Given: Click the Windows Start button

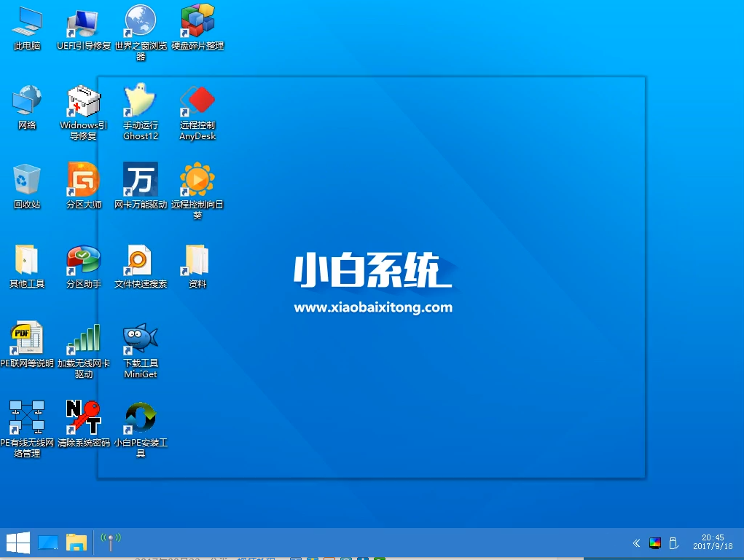Looking at the screenshot, I should coord(17,543).
